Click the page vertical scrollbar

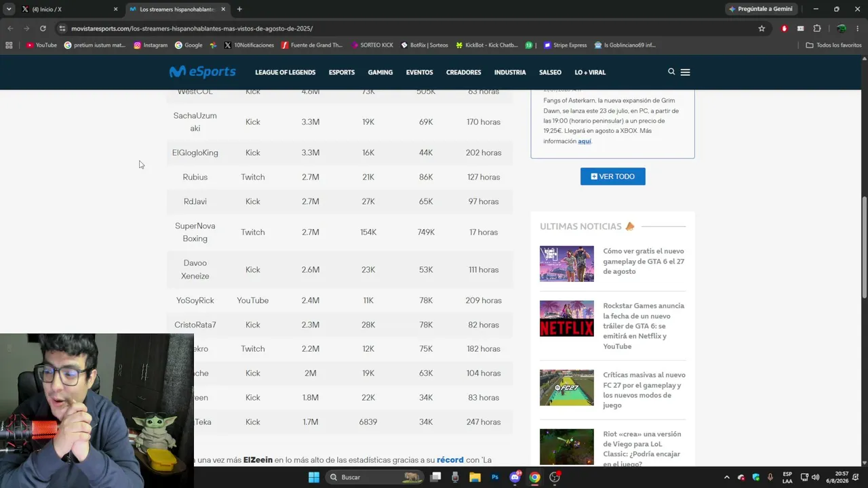[x=864, y=247]
